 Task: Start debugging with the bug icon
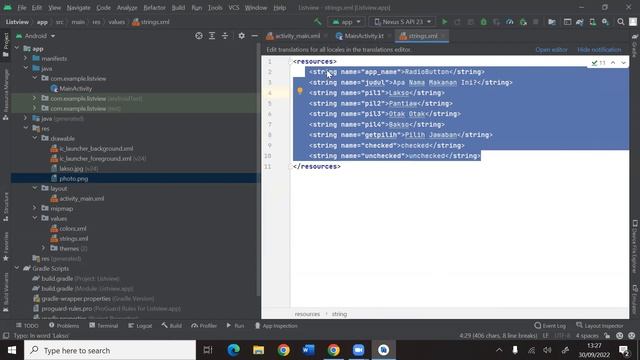coord(484,22)
